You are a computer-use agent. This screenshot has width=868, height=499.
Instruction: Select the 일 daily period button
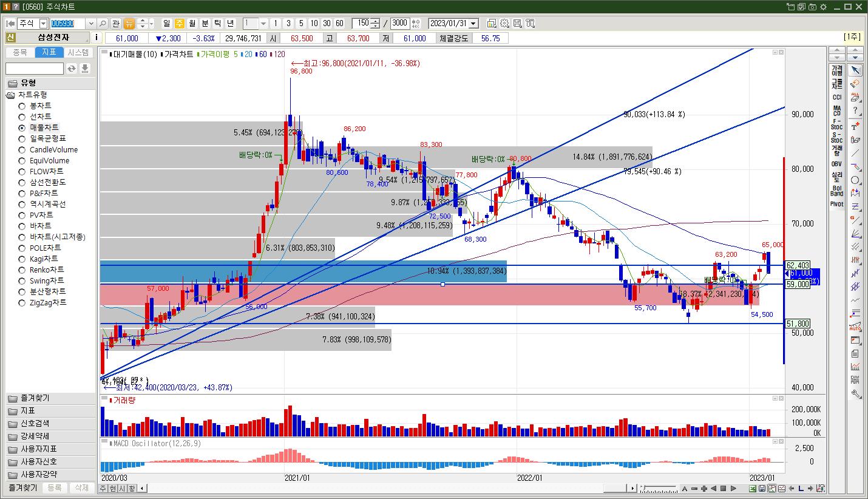(x=166, y=24)
